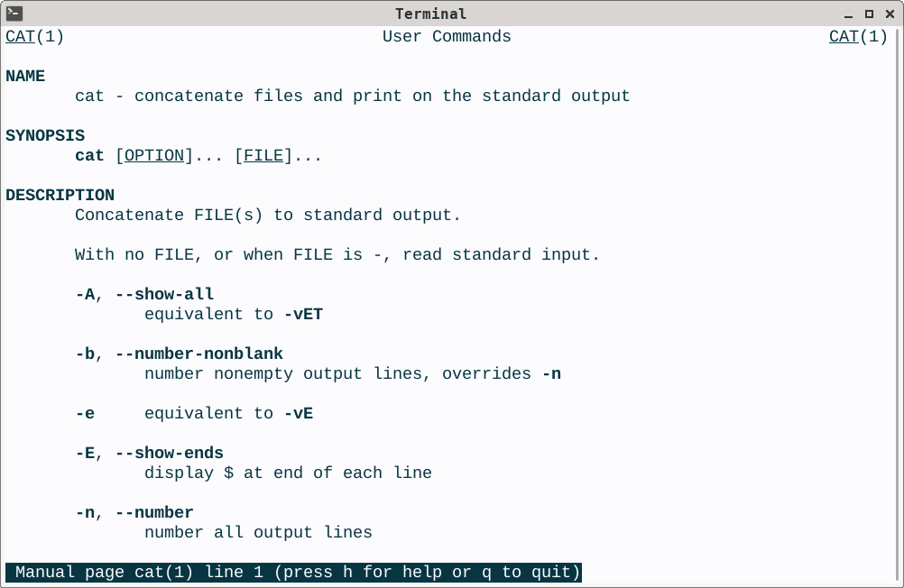Click the top-right CAT(1) header

(x=858, y=36)
